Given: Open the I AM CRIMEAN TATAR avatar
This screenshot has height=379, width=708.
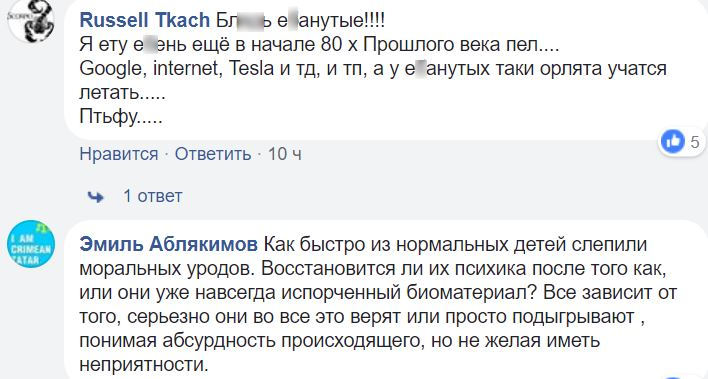Looking at the screenshot, I should [x=31, y=244].
